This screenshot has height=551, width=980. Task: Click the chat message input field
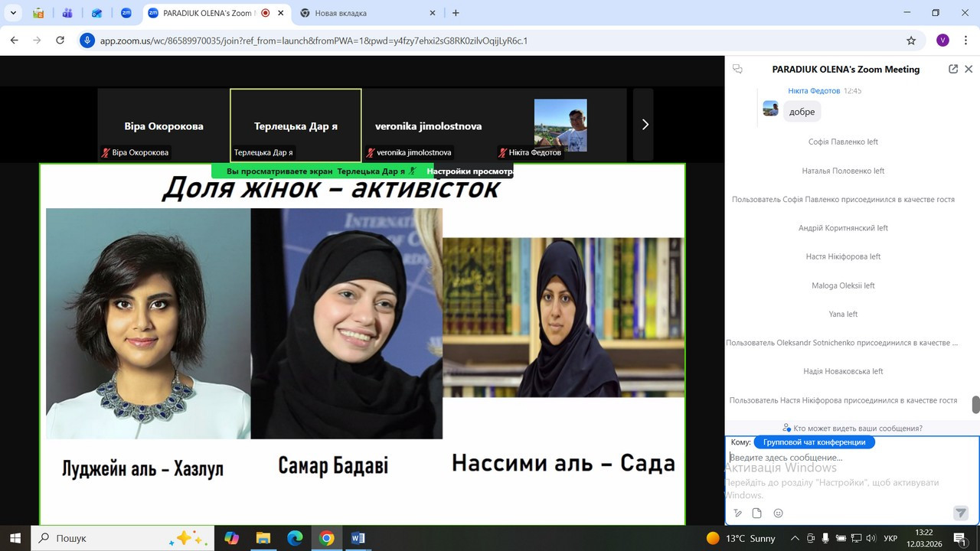842,458
